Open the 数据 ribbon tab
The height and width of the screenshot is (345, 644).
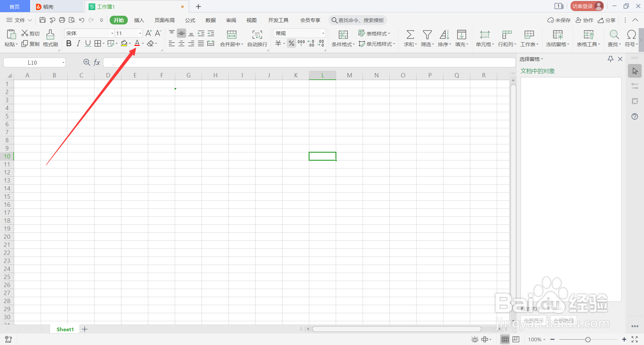[x=211, y=20]
